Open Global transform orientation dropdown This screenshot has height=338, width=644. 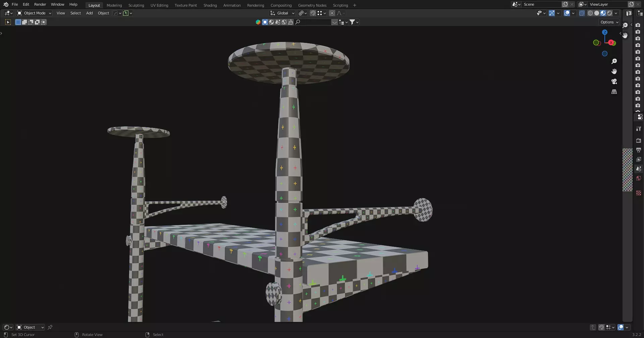point(282,13)
